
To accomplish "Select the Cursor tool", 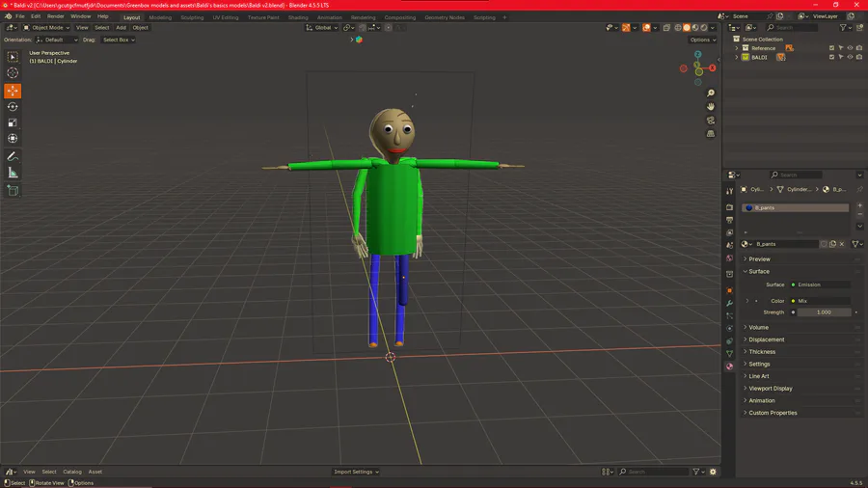I will click(x=13, y=73).
